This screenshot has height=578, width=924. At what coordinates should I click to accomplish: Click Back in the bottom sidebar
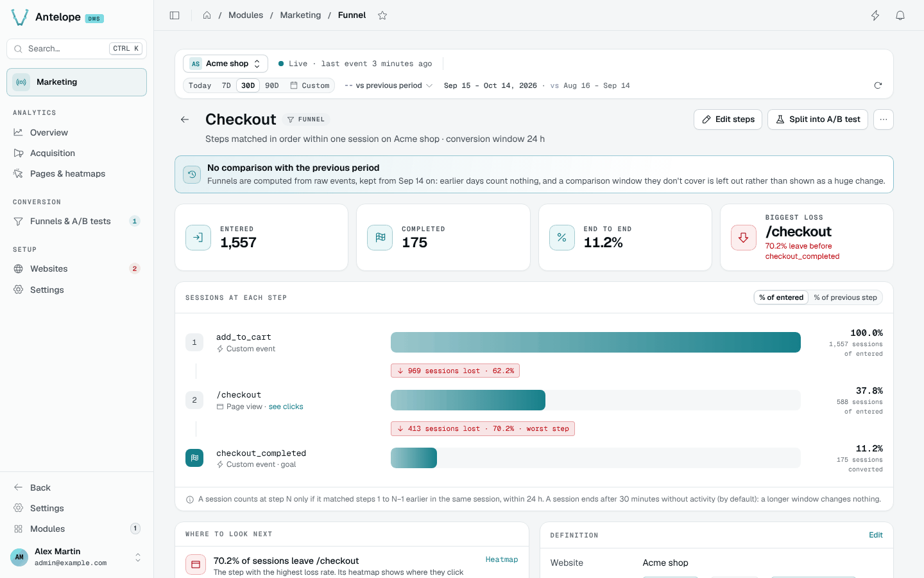pos(76,487)
